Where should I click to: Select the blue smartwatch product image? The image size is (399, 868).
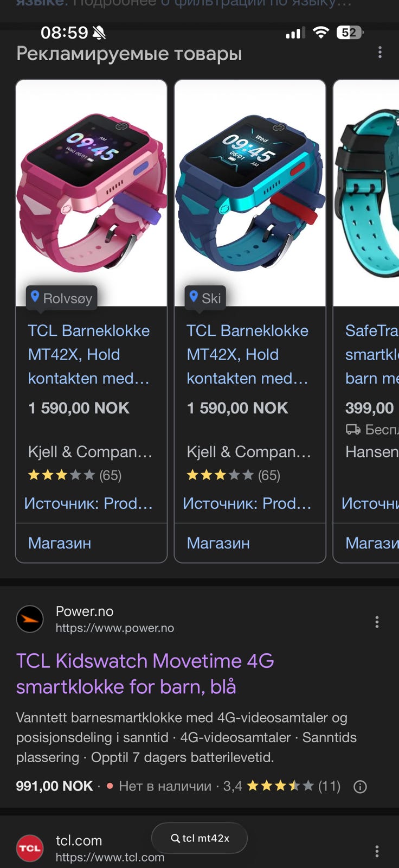click(250, 193)
